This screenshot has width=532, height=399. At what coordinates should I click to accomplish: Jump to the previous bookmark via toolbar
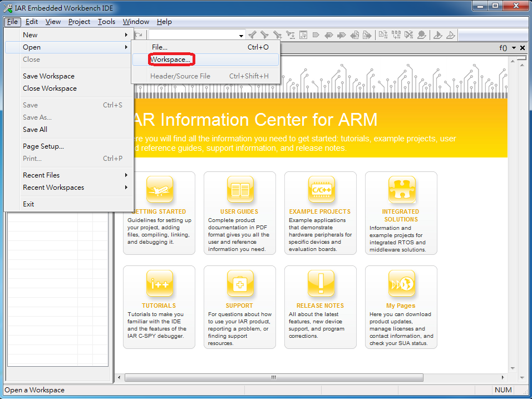(328, 35)
